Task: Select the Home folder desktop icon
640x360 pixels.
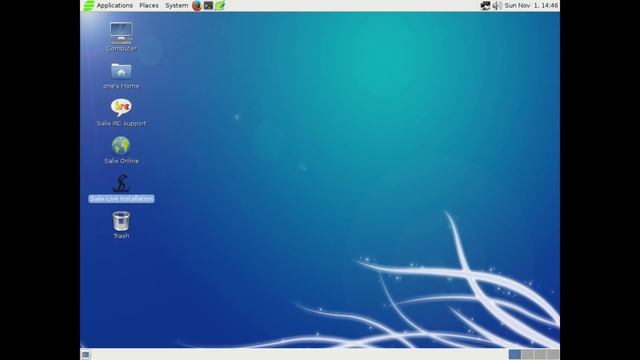Action: coord(121,71)
